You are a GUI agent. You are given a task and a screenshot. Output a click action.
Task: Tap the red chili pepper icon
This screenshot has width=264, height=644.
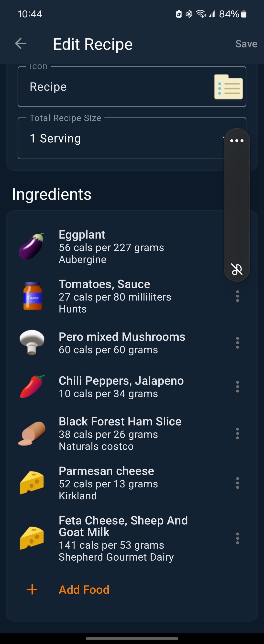click(32, 386)
